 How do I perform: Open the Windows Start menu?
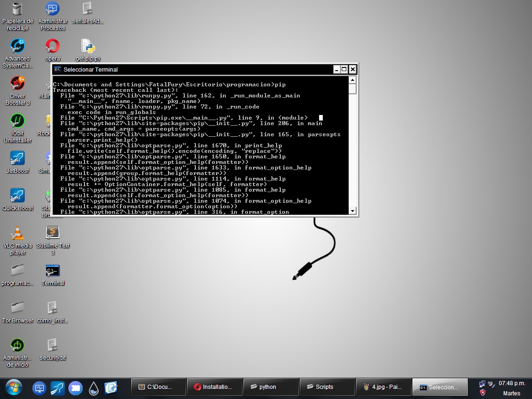13,387
